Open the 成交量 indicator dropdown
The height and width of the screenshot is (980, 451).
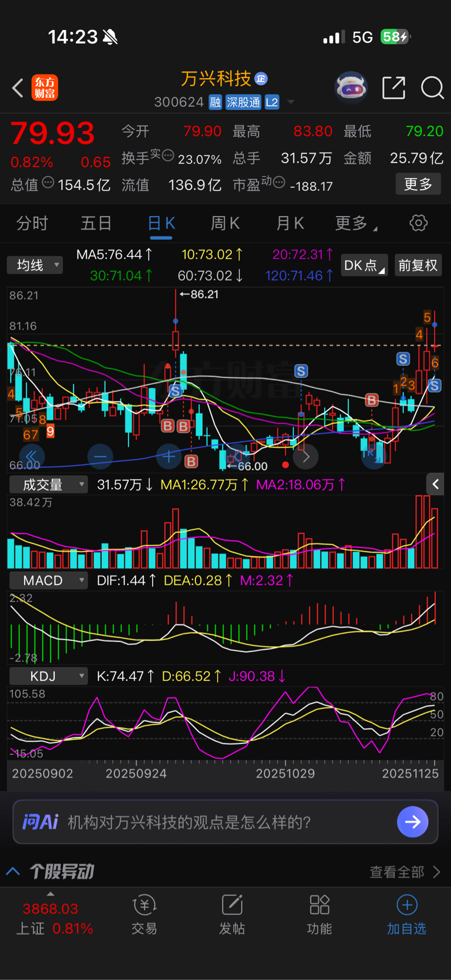[48, 485]
